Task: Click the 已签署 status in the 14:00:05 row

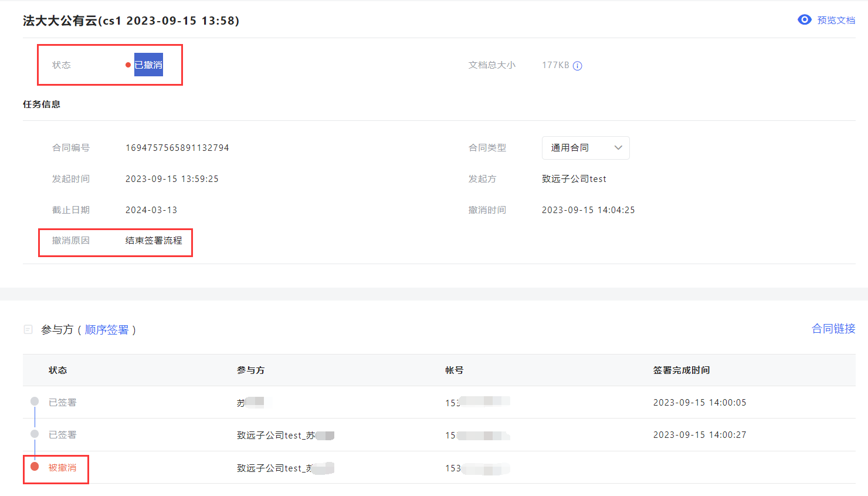Action: tap(62, 403)
